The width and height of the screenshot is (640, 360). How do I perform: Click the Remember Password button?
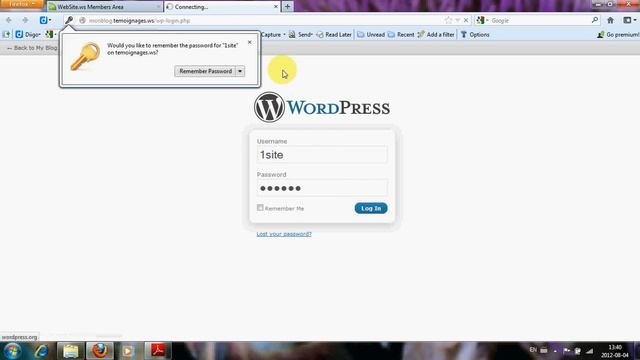(205, 71)
